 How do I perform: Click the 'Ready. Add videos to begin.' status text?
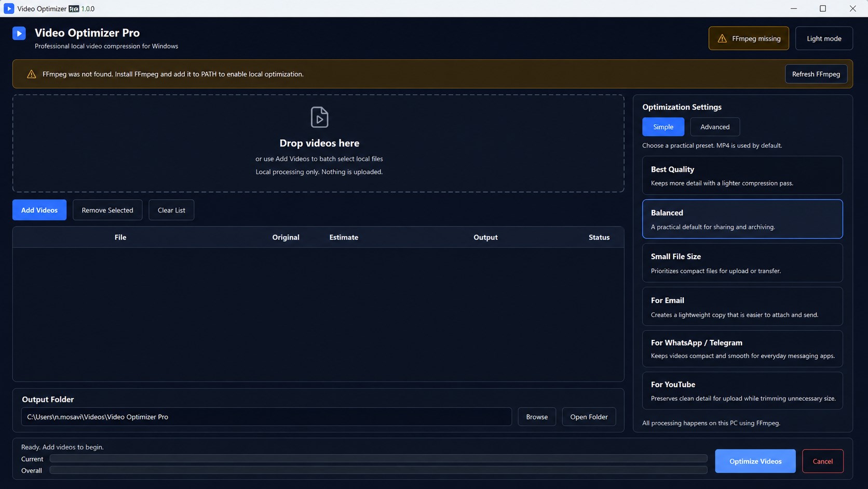62,447
